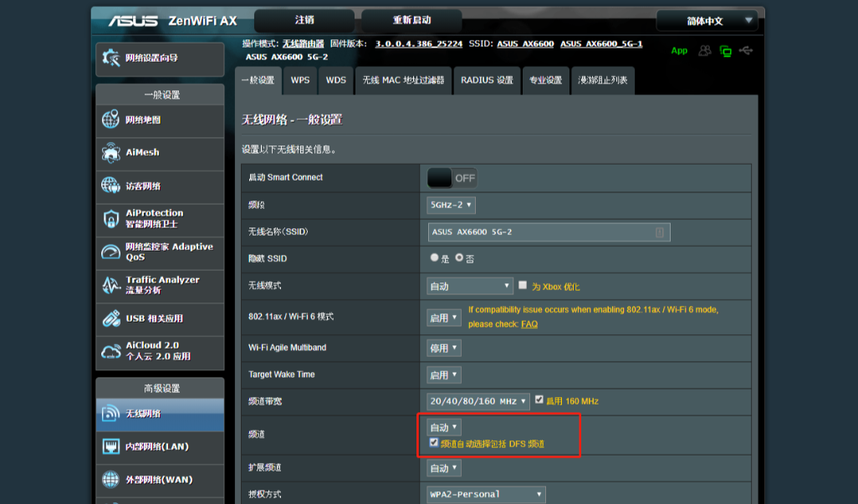This screenshot has height=504, width=858.
Task: Open the Wi-Fi Agile Multiband dropdown
Action: pyautogui.click(x=444, y=349)
